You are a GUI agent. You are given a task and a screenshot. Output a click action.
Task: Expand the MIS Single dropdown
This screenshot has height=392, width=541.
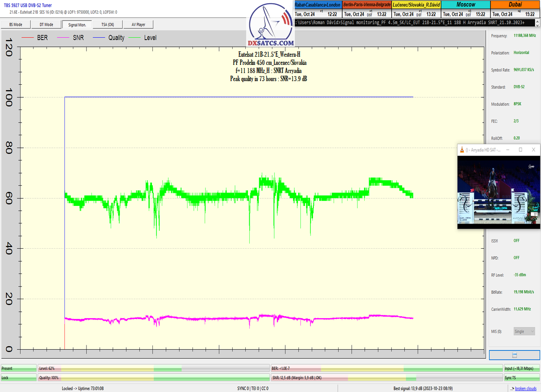coord(524,331)
